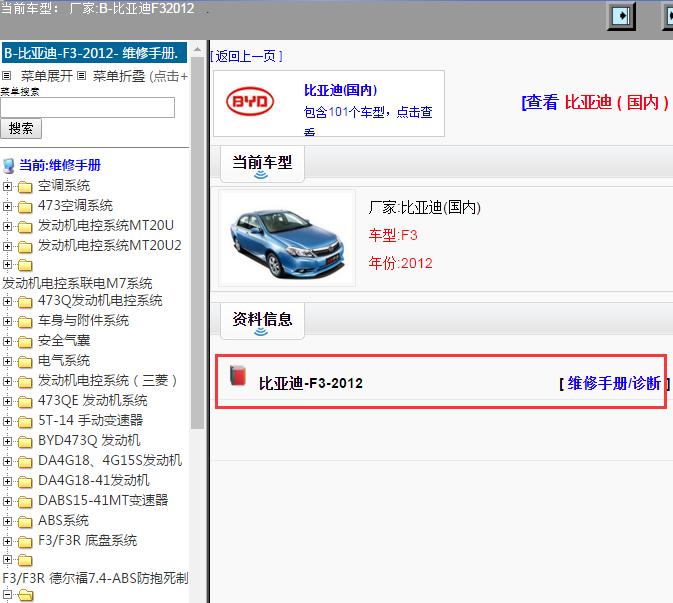Click the folder icon of 473Q发动机电控系统
The height and width of the screenshot is (603, 673).
25,302
